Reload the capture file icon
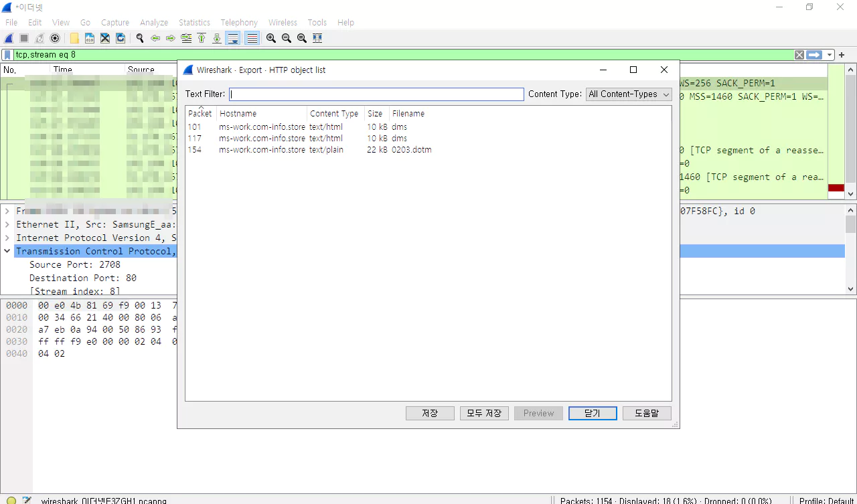 (121, 38)
